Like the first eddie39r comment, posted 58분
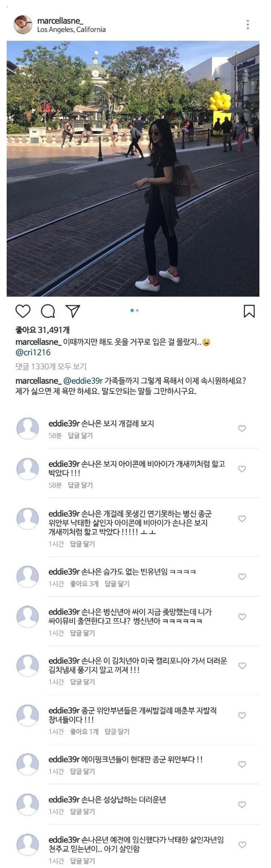 (x=242, y=429)
